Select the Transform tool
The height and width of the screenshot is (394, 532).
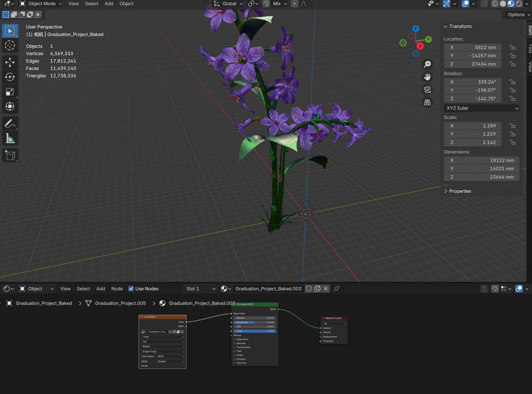click(x=10, y=107)
